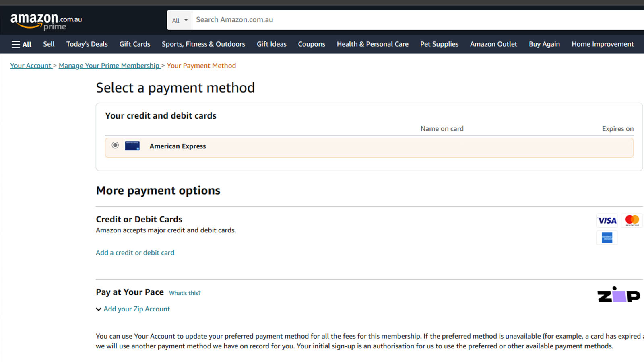The width and height of the screenshot is (644, 362).
Task: Click the Amex logo under Visa
Action: (607, 238)
